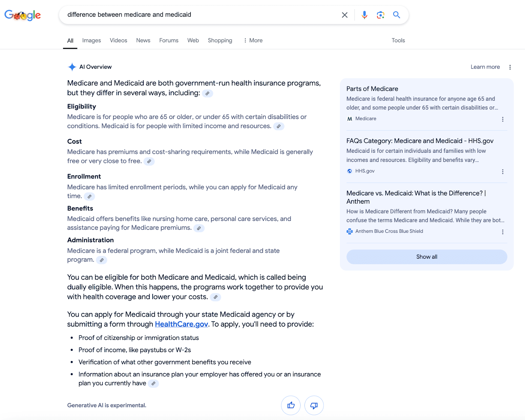Click the Benefits heading
The width and height of the screenshot is (525, 420).
[x=80, y=209]
